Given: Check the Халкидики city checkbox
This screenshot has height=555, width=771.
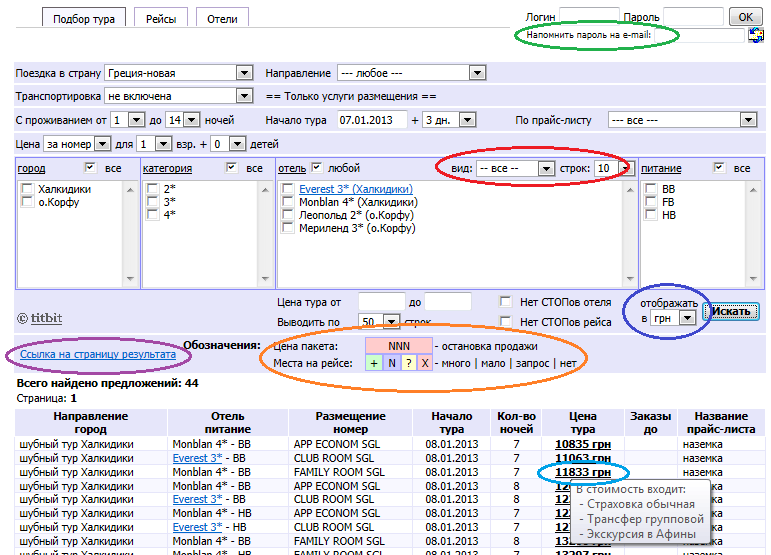Looking at the screenshot, I should pos(28,188).
